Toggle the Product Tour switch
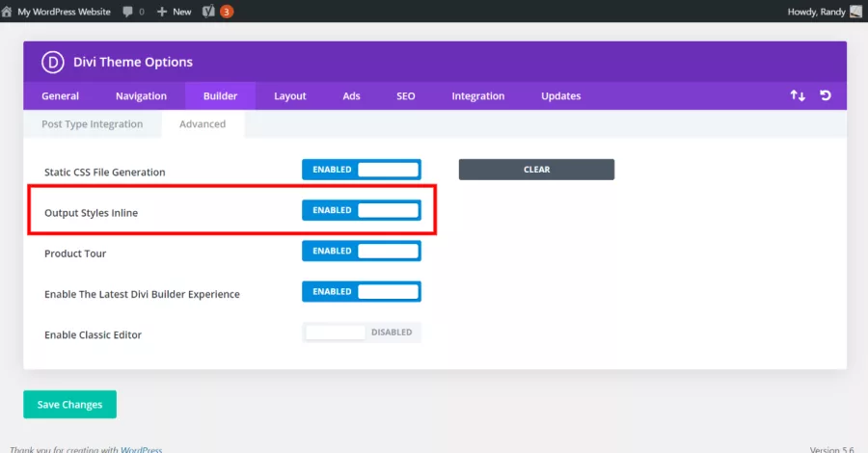The height and width of the screenshot is (453, 868). tap(362, 252)
